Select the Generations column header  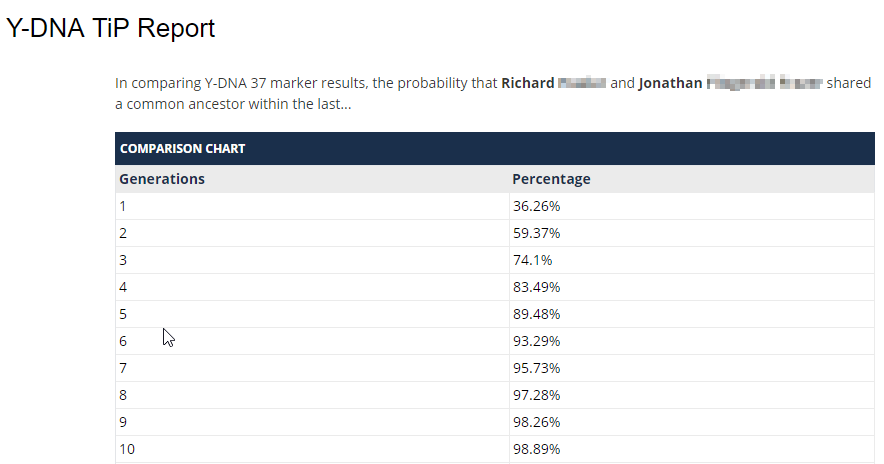(x=162, y=179)
